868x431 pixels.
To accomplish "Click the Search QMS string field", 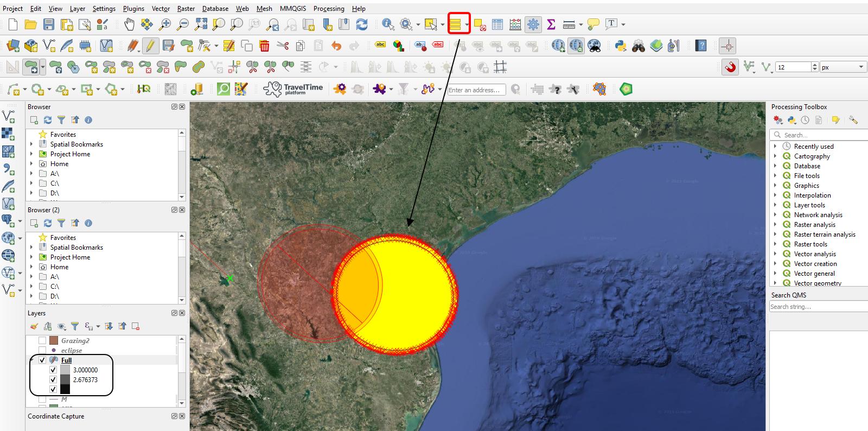I will [819, 307].
